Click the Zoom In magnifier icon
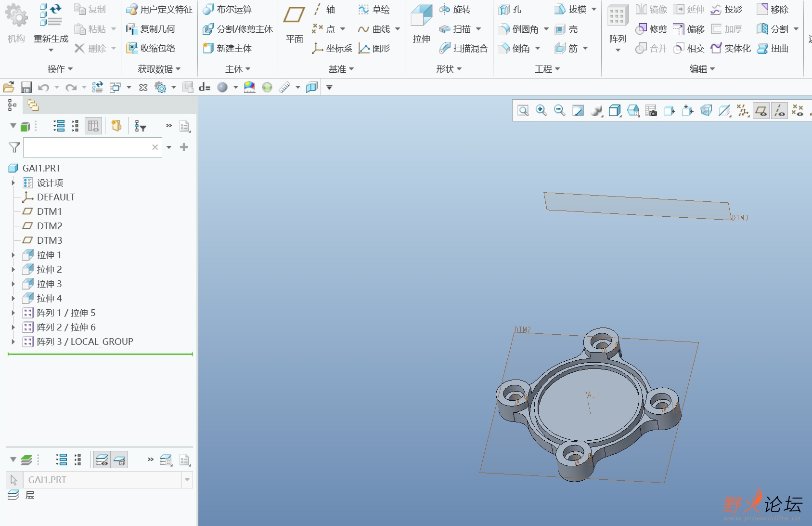The width and height of the screenshot is (812, 526). tap(541, 111)
